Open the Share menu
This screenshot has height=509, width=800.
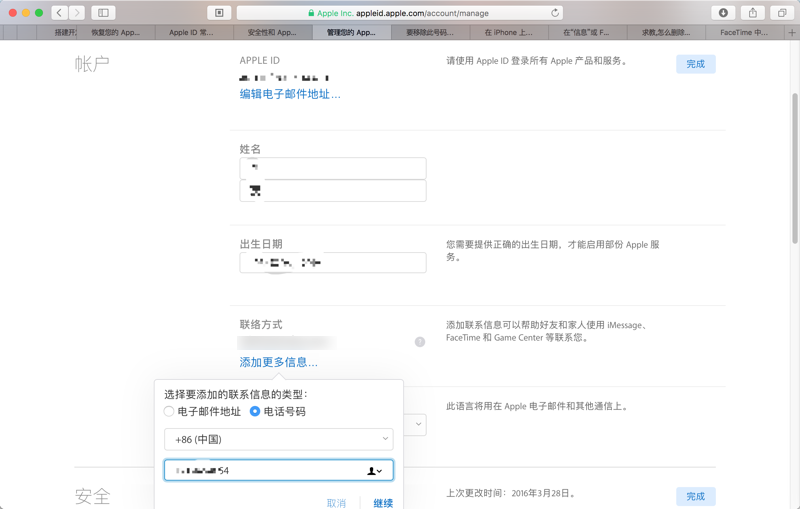(x=753, y=13)
